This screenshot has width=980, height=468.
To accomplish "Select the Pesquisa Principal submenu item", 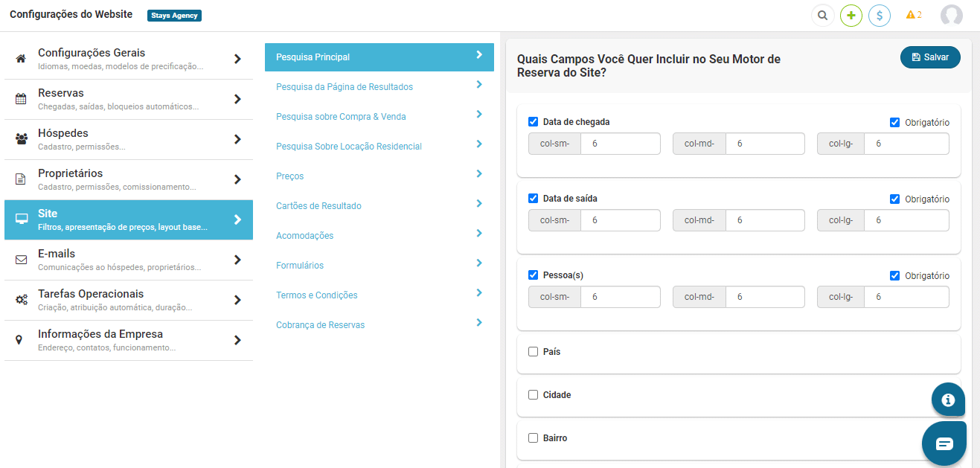I will coord(379,57).
